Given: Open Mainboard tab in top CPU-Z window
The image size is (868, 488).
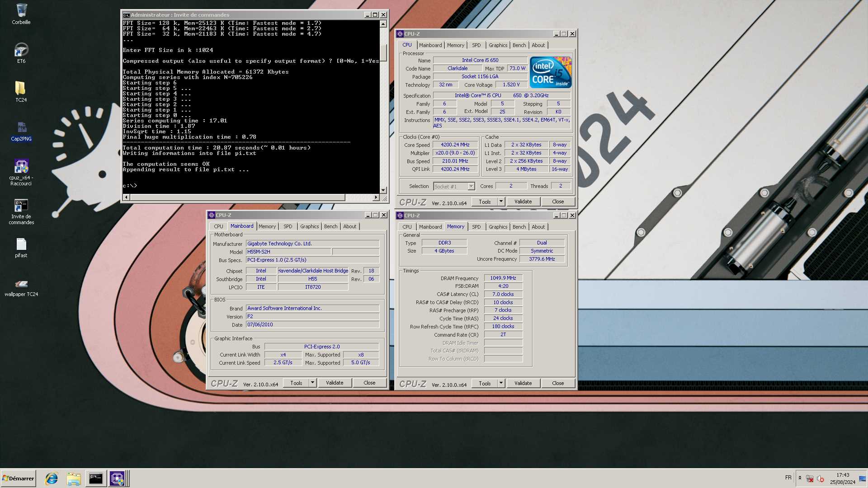Looking at the screenshot, I should point(430,45).
